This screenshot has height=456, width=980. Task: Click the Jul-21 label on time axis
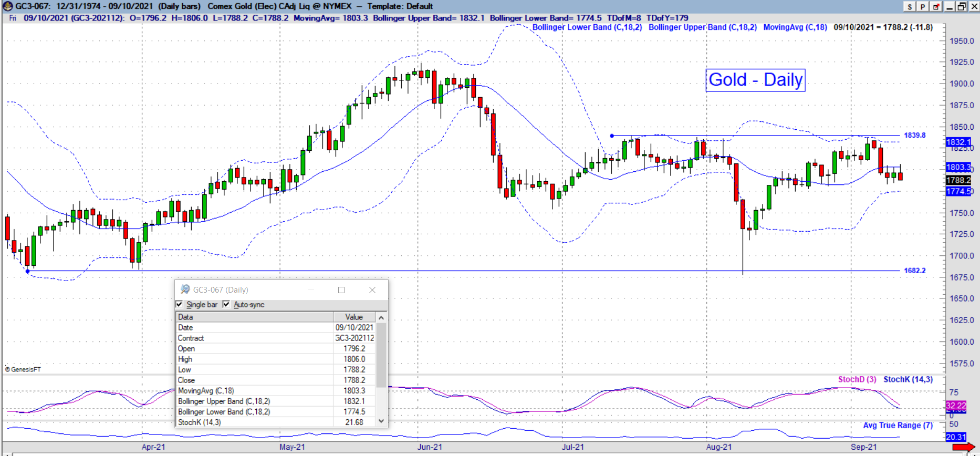[572, 447]
